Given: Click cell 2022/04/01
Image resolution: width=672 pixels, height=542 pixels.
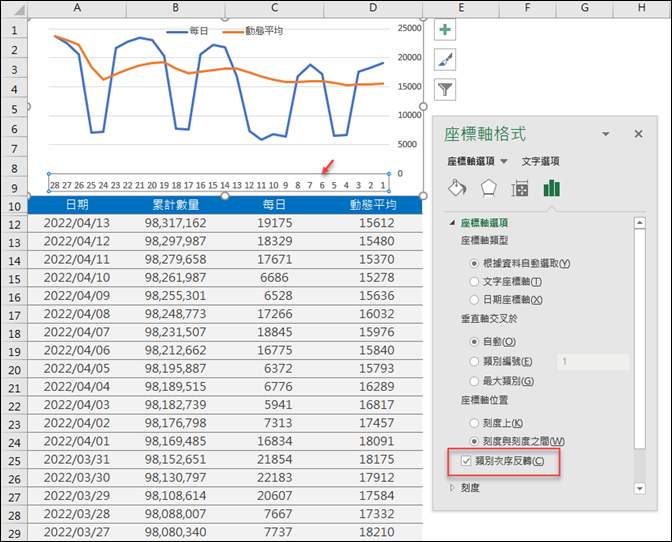Looking at the screenshot, I should (x=77, y=441).
